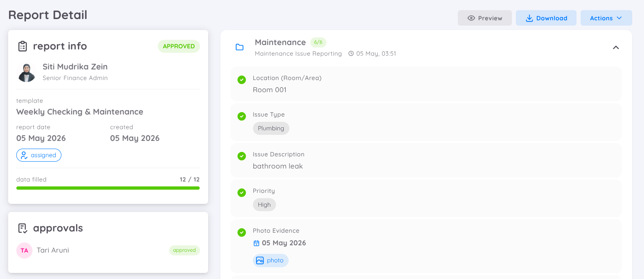Click the Room 001 location value
644x279 pixels.
(270, 90)
